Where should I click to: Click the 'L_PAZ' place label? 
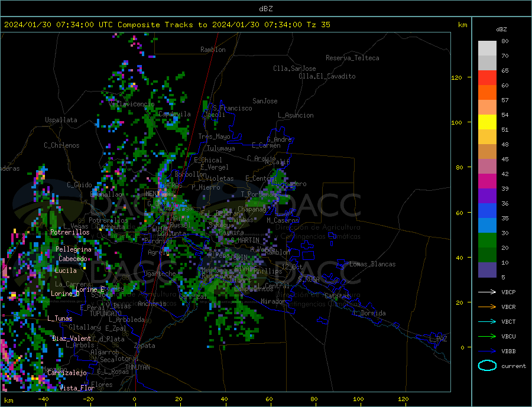coord(439,339)
